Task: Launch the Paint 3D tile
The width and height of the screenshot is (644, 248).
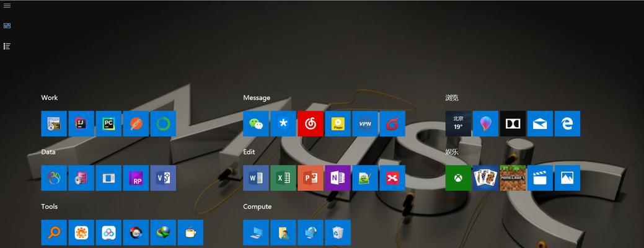Action: pos(485,123)
